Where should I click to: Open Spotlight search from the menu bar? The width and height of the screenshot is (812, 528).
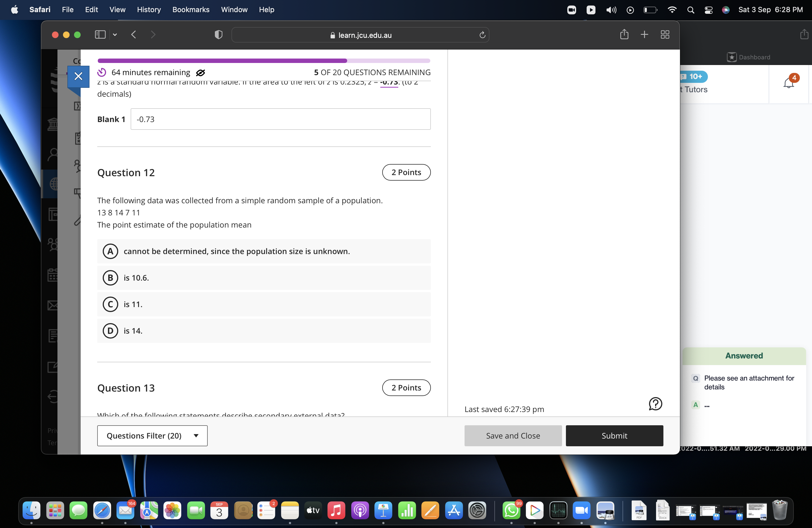click(690, 10)
